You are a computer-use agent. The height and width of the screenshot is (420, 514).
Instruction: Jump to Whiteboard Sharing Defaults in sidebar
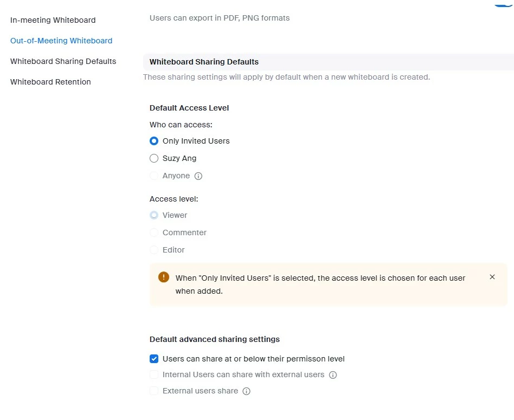click(x=63, y=61)
